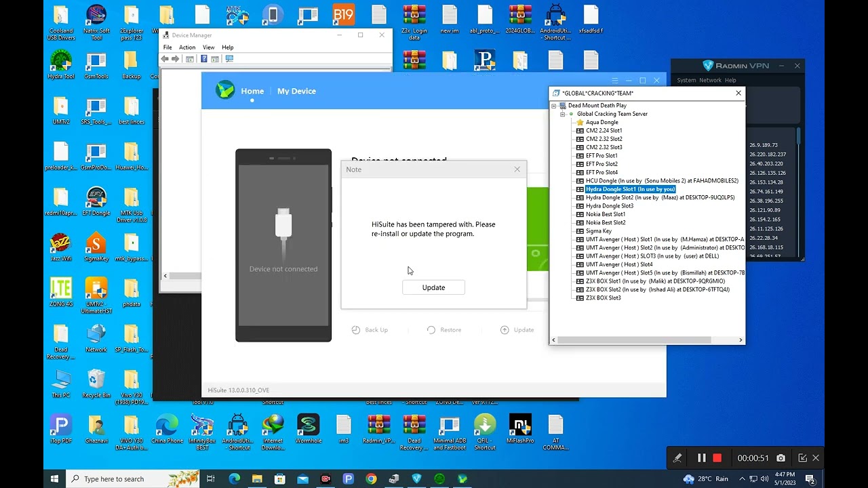
Task: Select HCU Dongle entry in tree
Action: point(662,181)
